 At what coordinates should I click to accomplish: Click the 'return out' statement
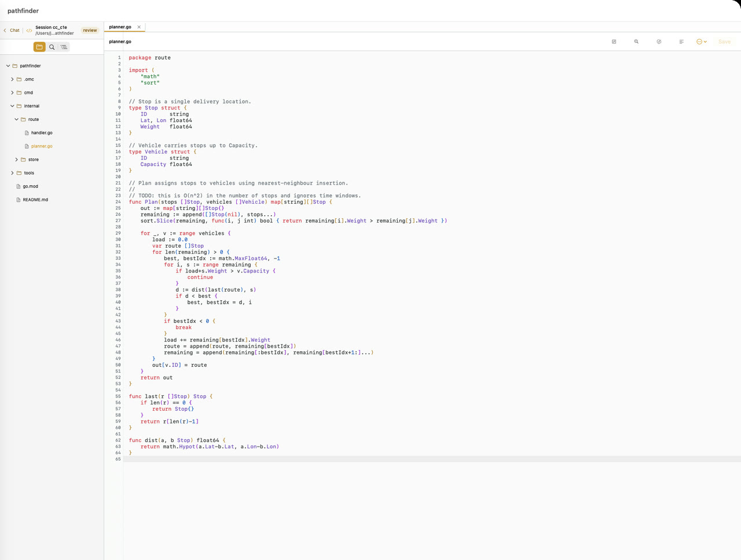[156, 378]
